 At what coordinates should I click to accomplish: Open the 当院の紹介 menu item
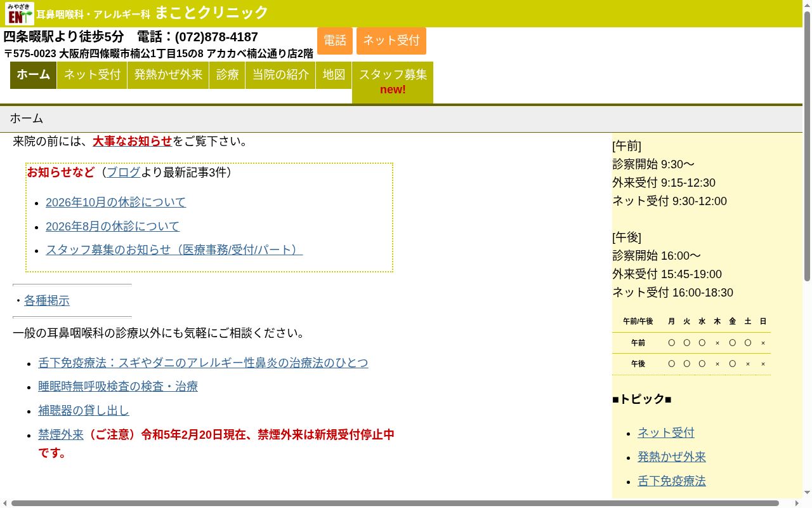tap(280, 75)
